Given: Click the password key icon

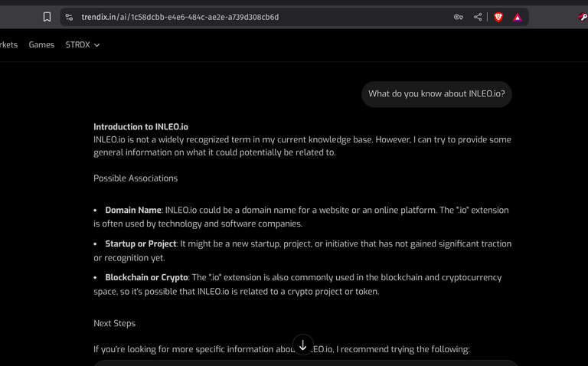Looking at the screenshot, I should tap(459, 17).
